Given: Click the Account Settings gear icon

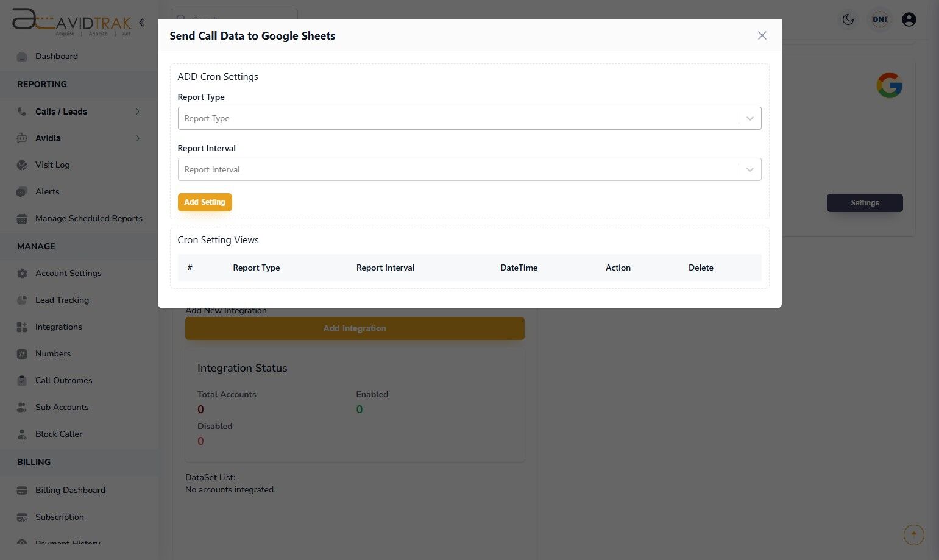Looking at the screenshot, I should tap(22, 274).
